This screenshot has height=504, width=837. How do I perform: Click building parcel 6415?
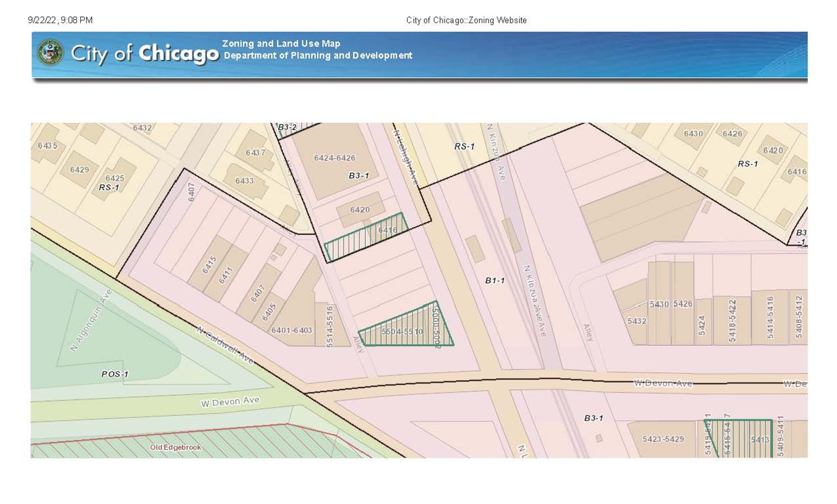[x=209, y=265]
